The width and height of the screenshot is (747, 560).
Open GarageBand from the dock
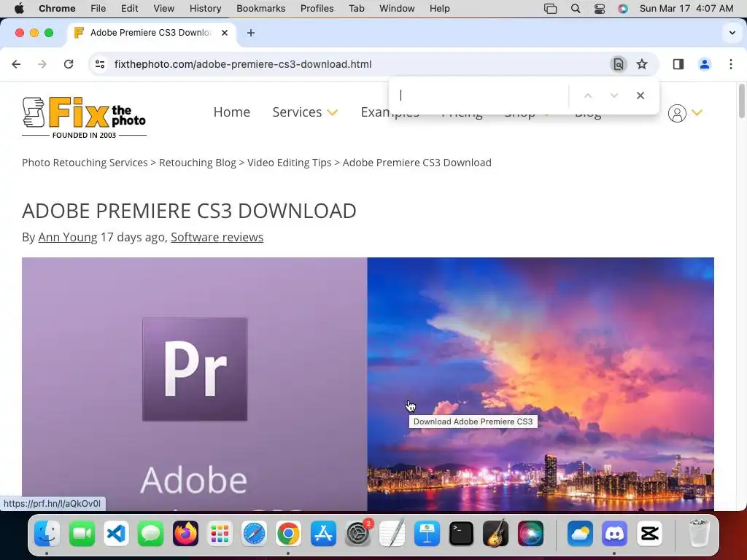click(495, 533)
